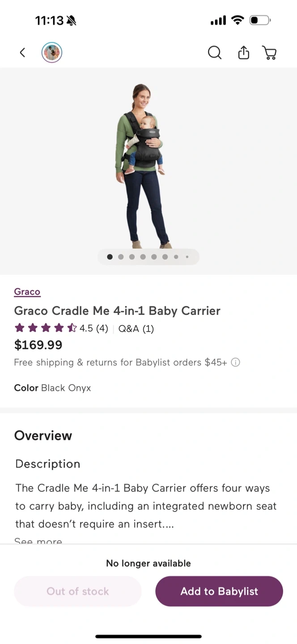Open the Q&A (1) section
Image resolution: width=297 pixels, height=644 pixels.
tap(136, 329)
